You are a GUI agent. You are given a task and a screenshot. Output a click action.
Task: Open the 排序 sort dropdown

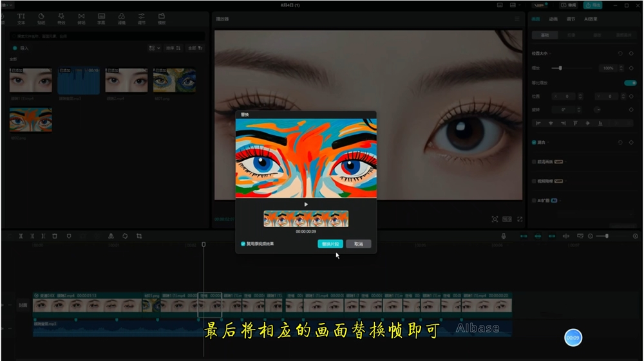click(x=174, y=48)
